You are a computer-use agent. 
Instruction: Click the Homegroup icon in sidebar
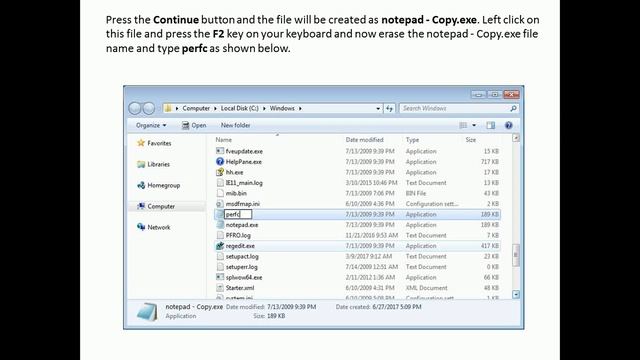(x=141, y=185)
